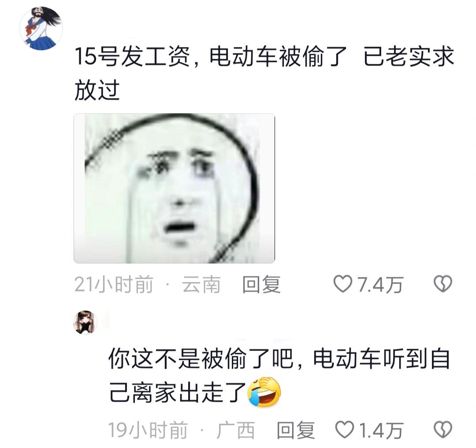Click 回复 under the Guangxi reply

tap(296, 430)
